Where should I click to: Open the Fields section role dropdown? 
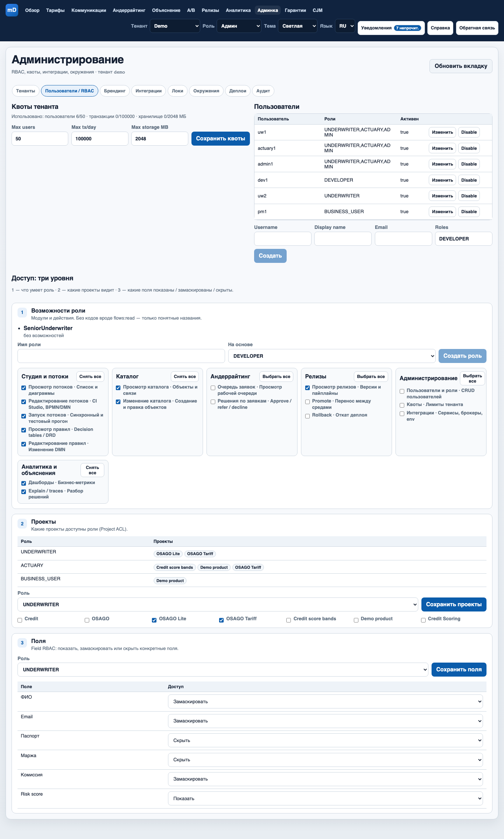pos(223,670)
